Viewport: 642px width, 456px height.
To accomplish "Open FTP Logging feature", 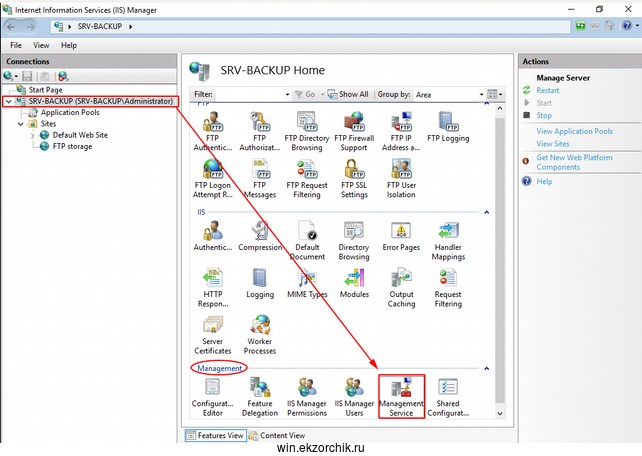I will tap(448, 127).
